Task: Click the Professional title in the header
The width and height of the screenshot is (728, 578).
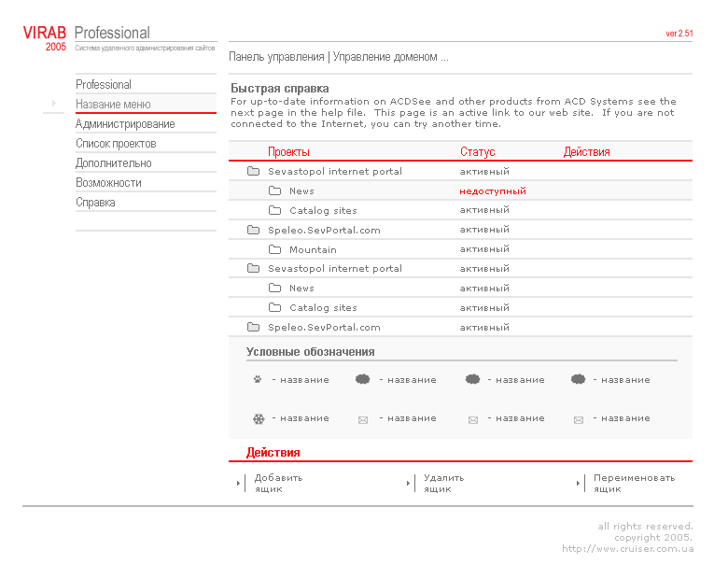Action: (112, 33)
